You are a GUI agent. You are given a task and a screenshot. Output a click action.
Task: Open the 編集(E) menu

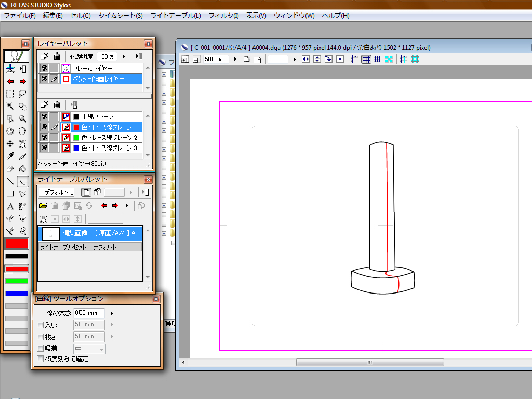[x=53, y=16]
